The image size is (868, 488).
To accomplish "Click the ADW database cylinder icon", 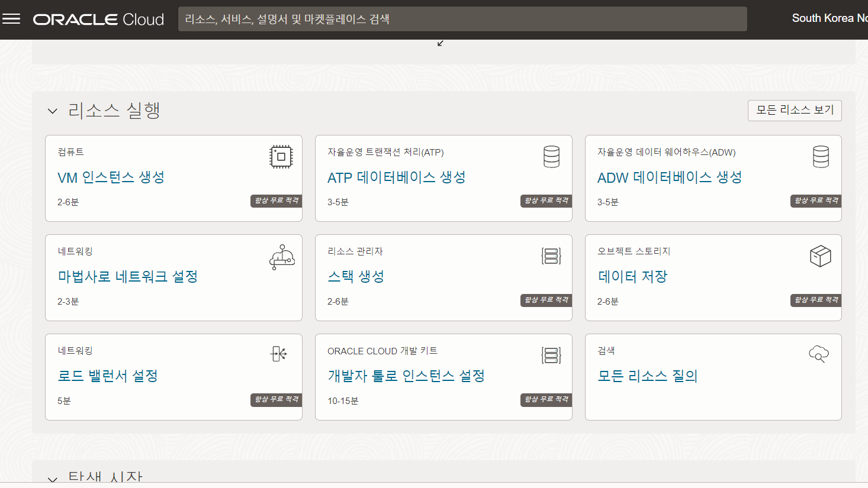I will (821, 157).
